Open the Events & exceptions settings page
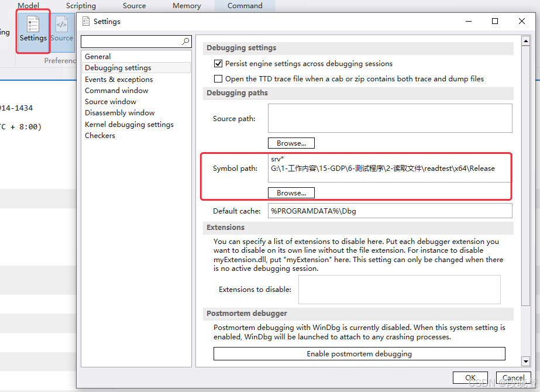Image resolution: width=540 pixels, height=392 pixels. (118, 79)
